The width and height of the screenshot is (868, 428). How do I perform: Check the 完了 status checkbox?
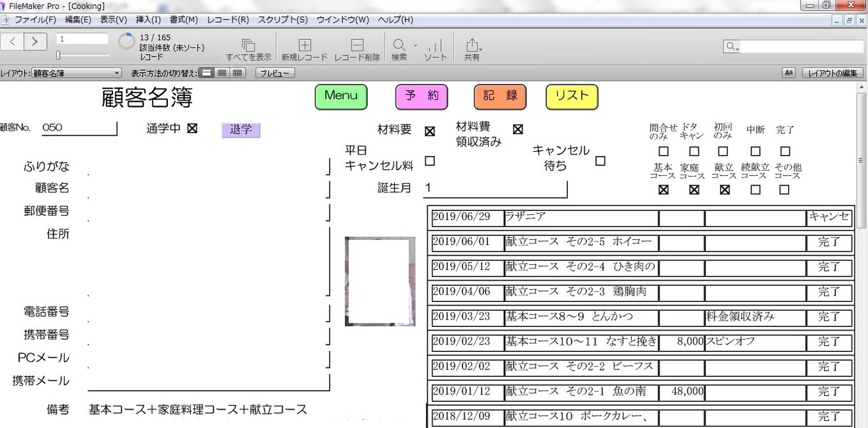pos(785,151)
